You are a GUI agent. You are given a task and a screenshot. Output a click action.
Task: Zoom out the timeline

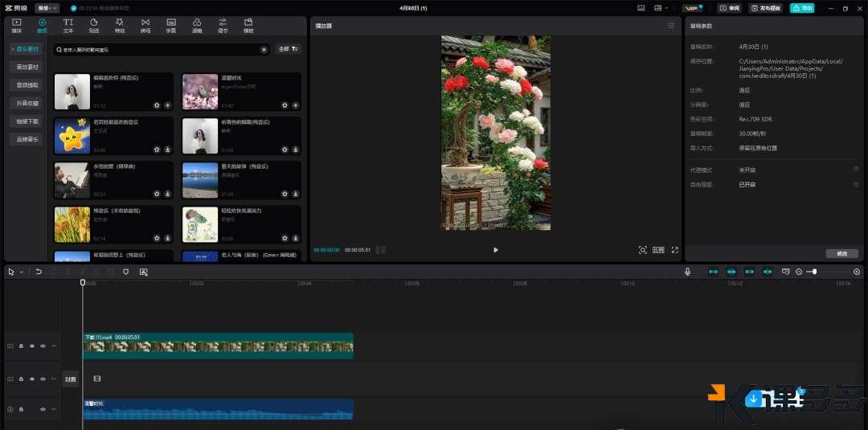click(799, 272)
